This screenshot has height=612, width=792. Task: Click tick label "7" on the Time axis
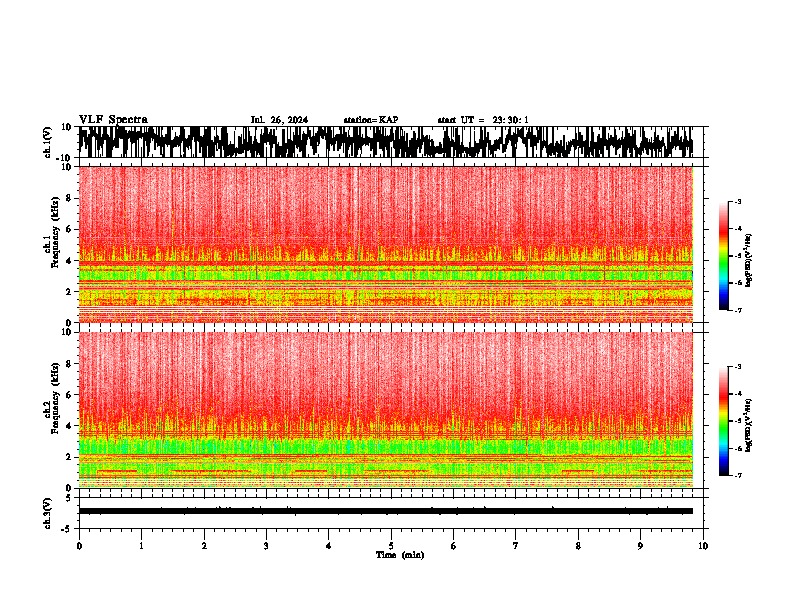pos(516,546)
